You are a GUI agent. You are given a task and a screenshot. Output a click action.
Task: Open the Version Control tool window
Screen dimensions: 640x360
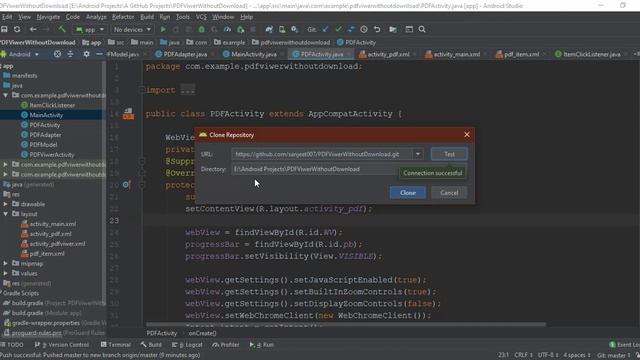(62, 345)
